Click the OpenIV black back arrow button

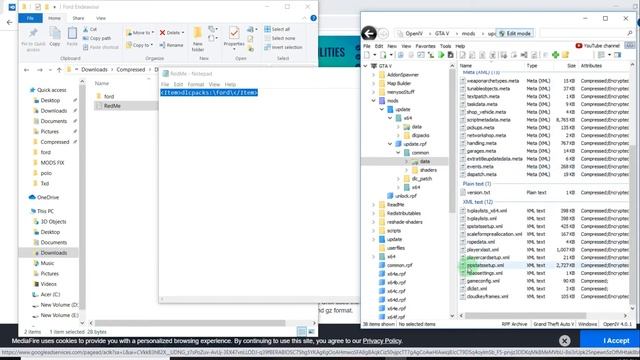coord(369,33)
